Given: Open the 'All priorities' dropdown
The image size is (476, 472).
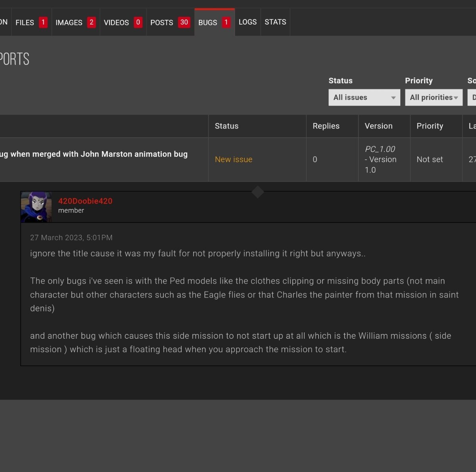Looking at the screenshot, I should point(434,98).
